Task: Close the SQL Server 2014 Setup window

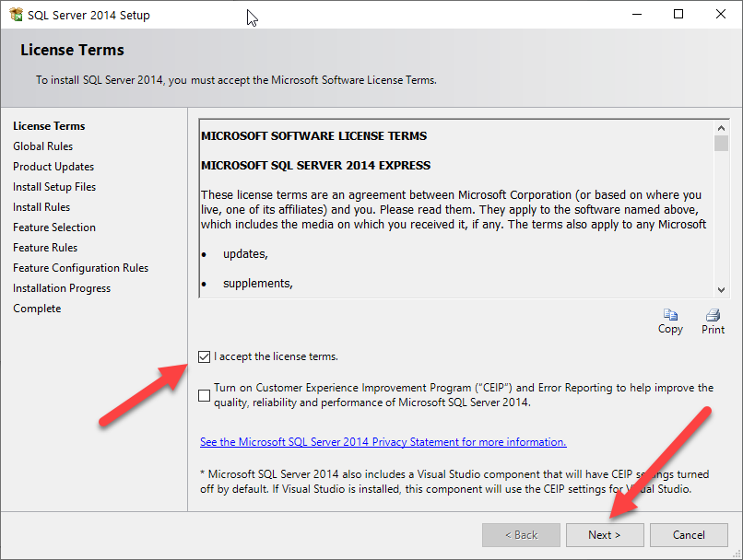Action: coord(721,14)
